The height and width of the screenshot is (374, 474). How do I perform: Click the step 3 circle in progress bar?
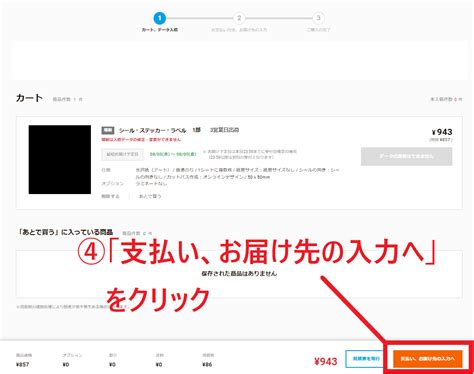coord(318,18)
